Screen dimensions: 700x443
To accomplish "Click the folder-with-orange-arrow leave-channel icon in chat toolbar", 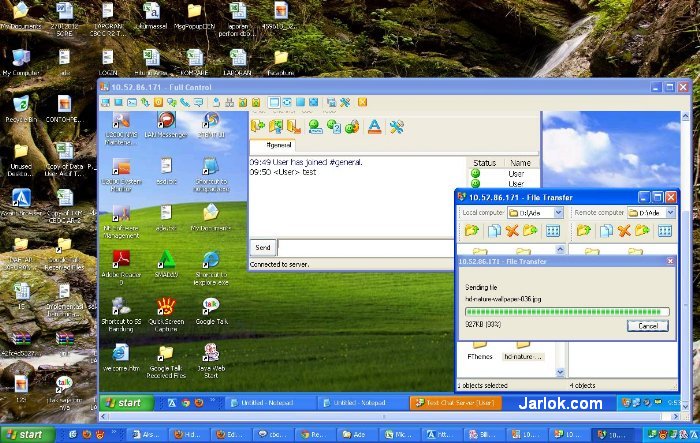I will 293,127.
